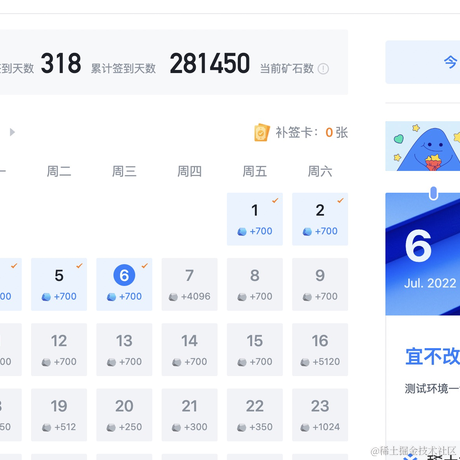Select calendar day 16 with +5120

320,350
